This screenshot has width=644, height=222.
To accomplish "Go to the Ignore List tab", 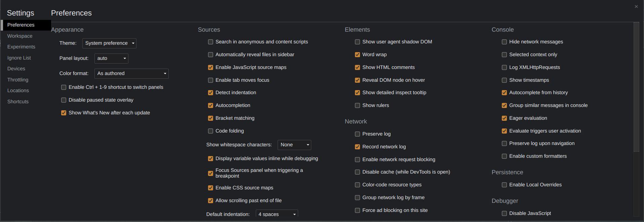I will pyautogui.click(x=19, y=58).
